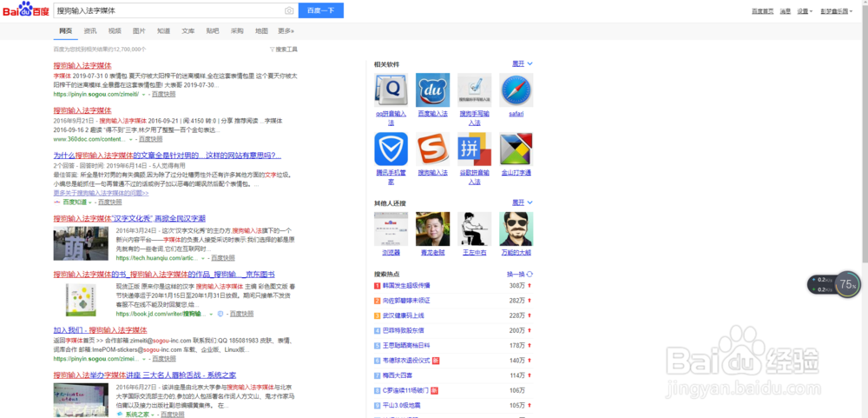Viewport: 868px width, 418px height.
Task: Select the 网页 tab
Action: pyautogui.click(x=65, y=31)
